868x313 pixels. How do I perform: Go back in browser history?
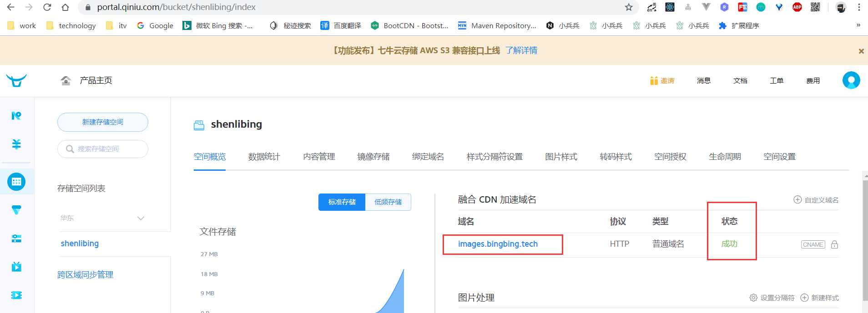click(10, 7)
